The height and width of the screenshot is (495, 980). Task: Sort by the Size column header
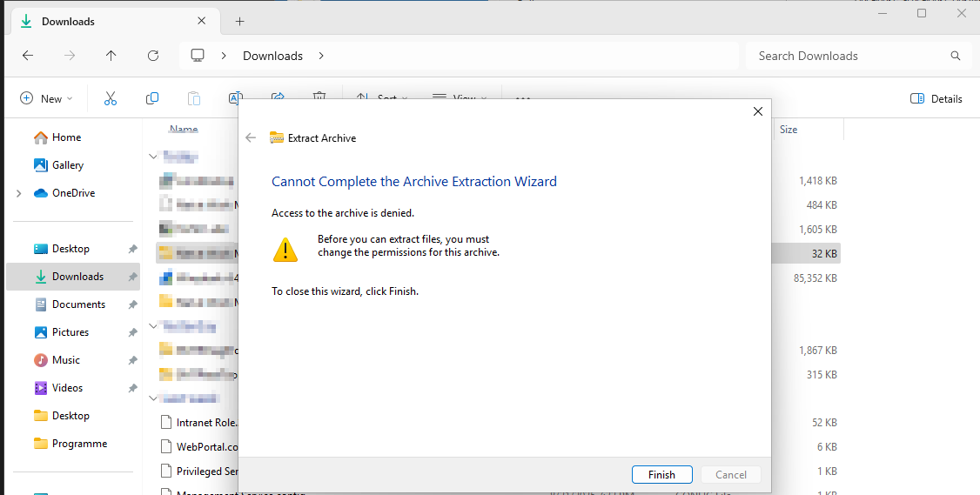pos(789,130)
